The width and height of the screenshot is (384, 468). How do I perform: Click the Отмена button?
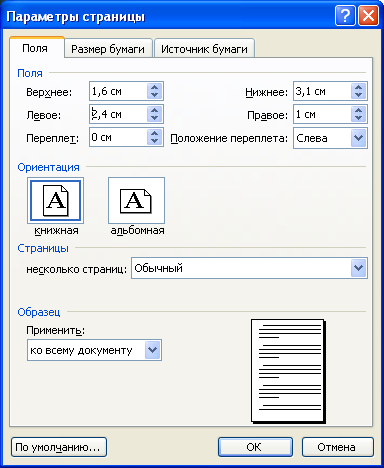pos(337,447)
